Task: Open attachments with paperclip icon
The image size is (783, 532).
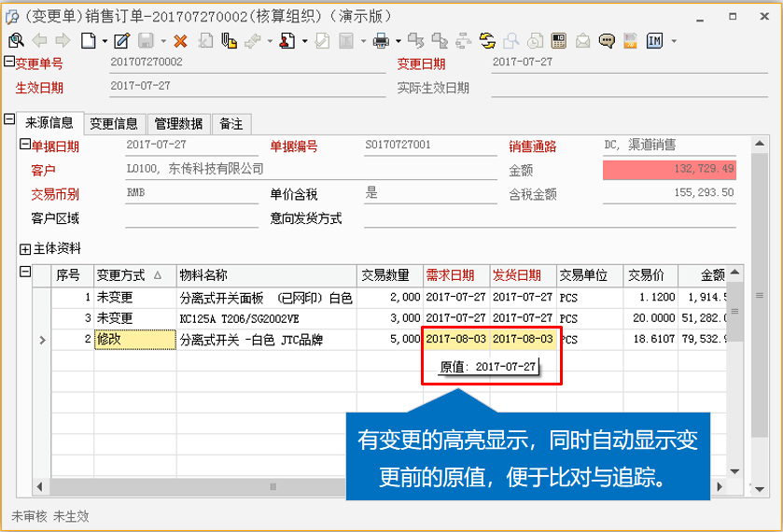Action: tap(230, 41)
